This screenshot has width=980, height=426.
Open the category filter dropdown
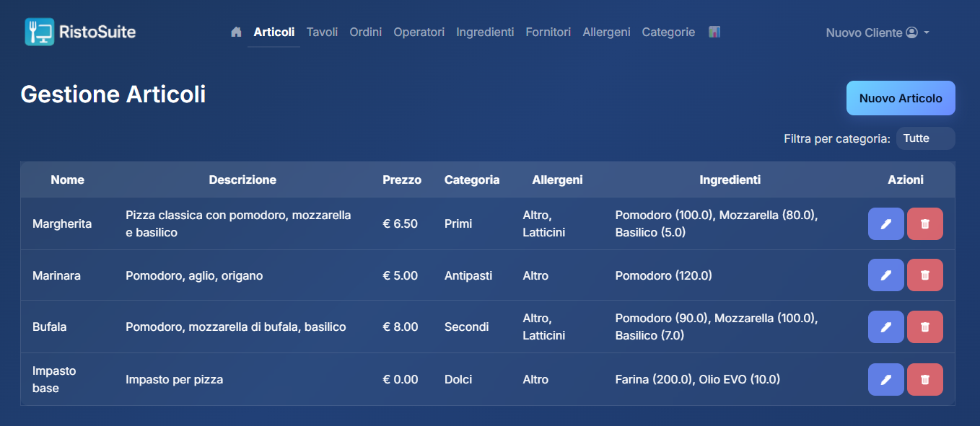pos(925,138)
